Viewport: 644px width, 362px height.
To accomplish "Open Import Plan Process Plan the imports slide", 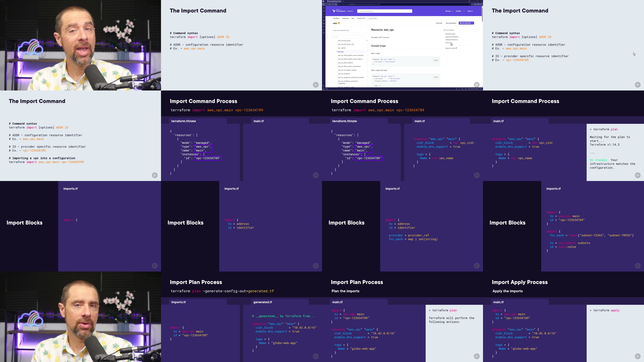I will click(x=402, y=317).
